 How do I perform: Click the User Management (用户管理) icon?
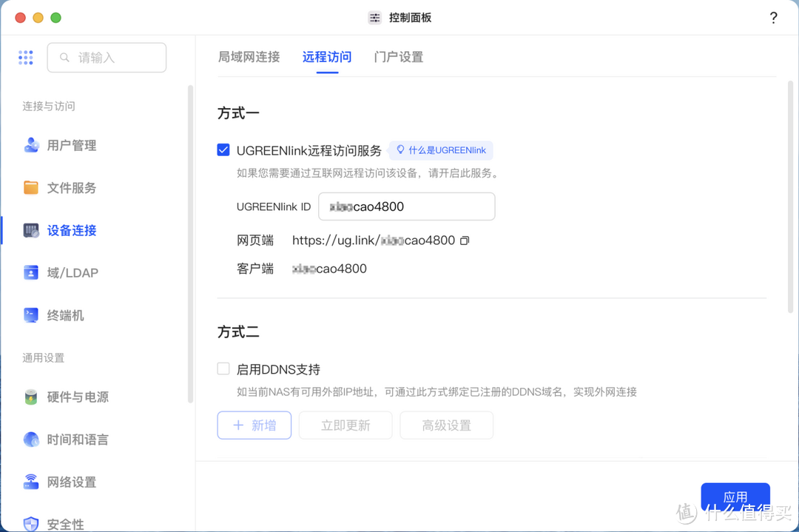click(31, 145)
